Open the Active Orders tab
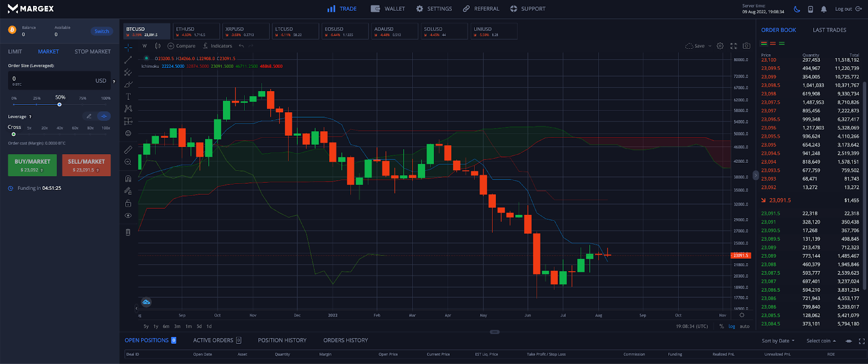868x364 pixels. click(217, 340)
